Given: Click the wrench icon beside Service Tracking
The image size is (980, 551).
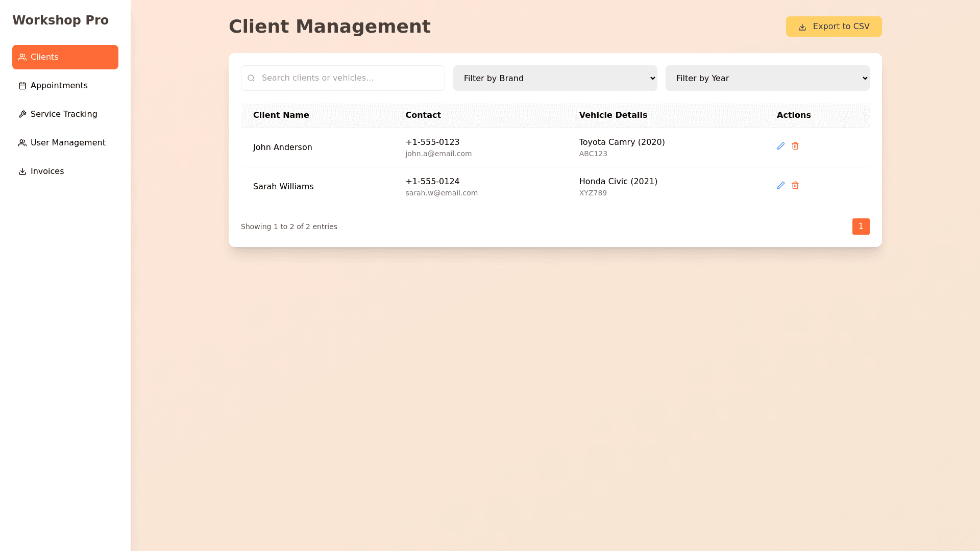Looking at the screenshot, I should pos(22,114).
